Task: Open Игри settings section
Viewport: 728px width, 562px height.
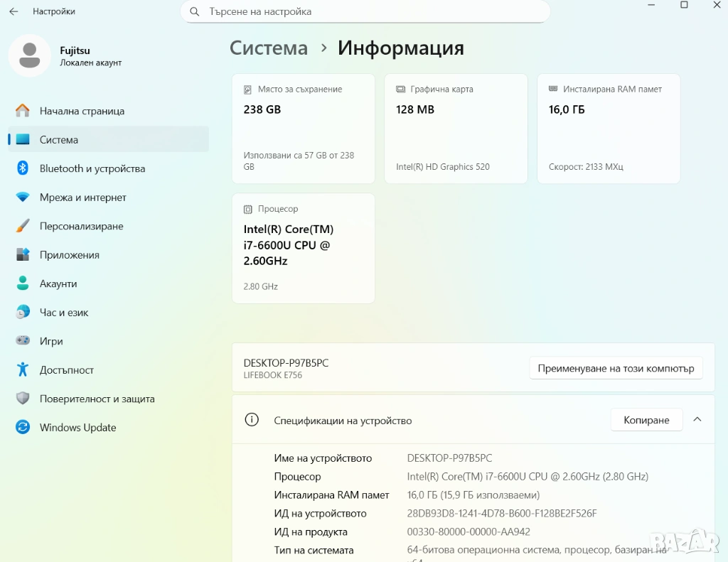Action: tap(51, 341)
